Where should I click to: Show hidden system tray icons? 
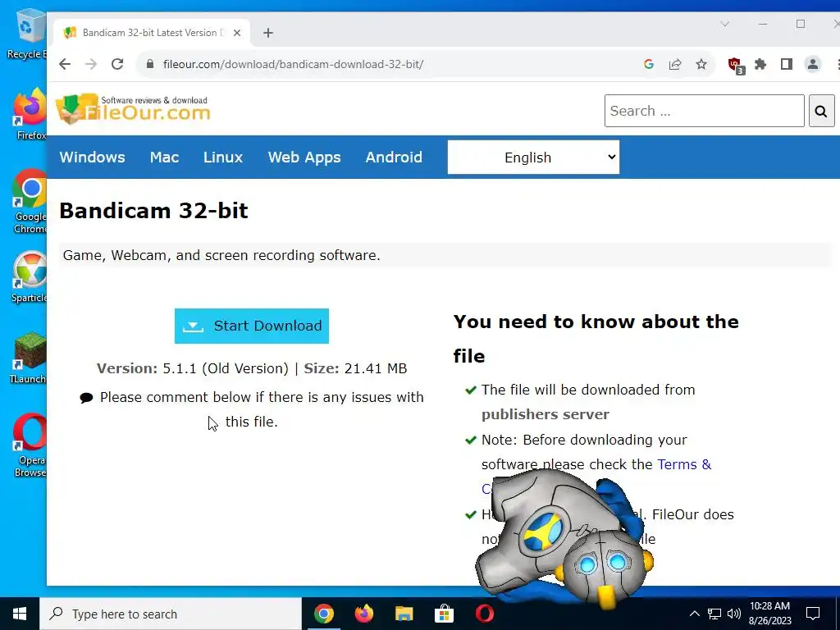click(694, 614)
